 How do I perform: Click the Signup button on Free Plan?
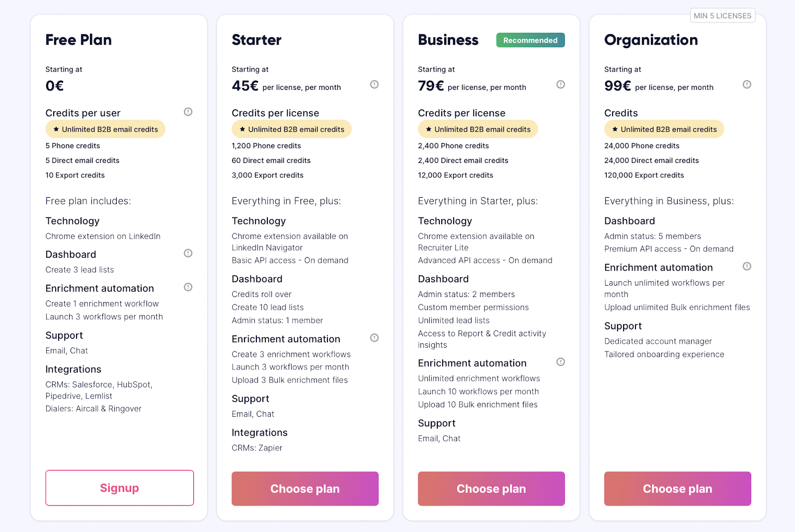click(119, 488)
